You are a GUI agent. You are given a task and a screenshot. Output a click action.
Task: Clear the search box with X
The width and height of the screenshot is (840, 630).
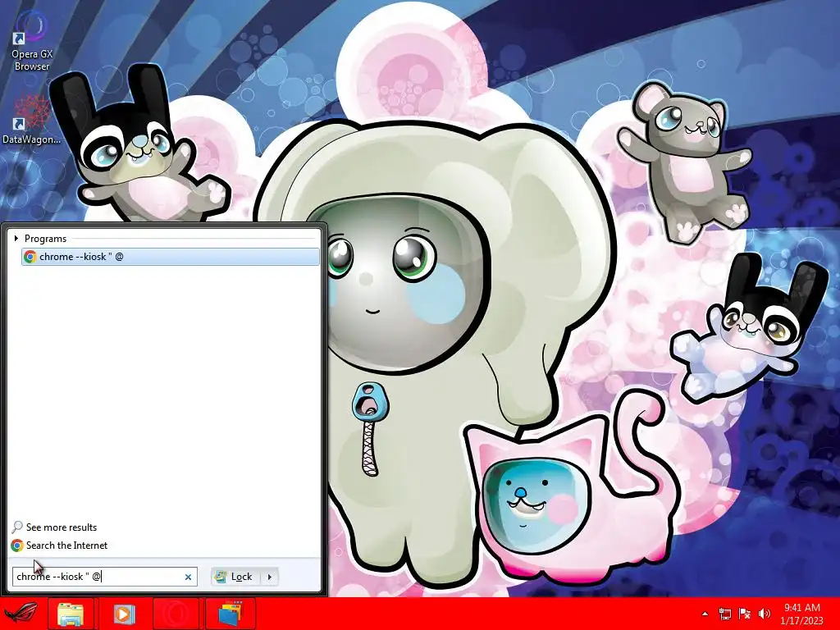pos(188,577)
